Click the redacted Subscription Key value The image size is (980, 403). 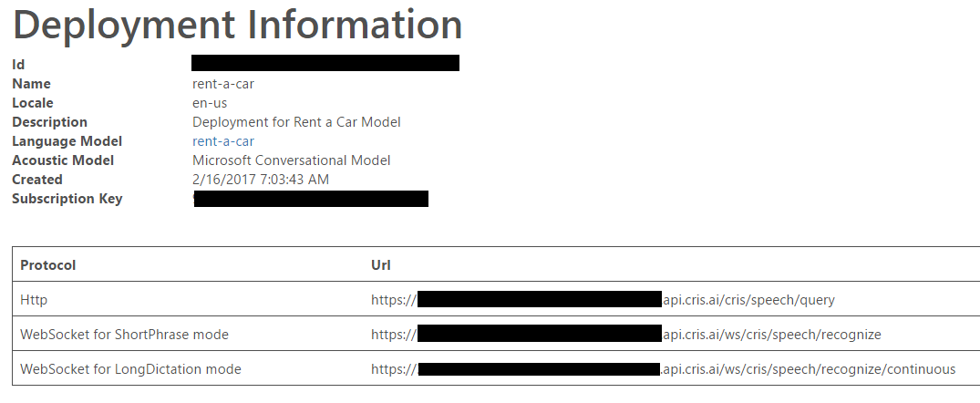click(x=311, y=199)
